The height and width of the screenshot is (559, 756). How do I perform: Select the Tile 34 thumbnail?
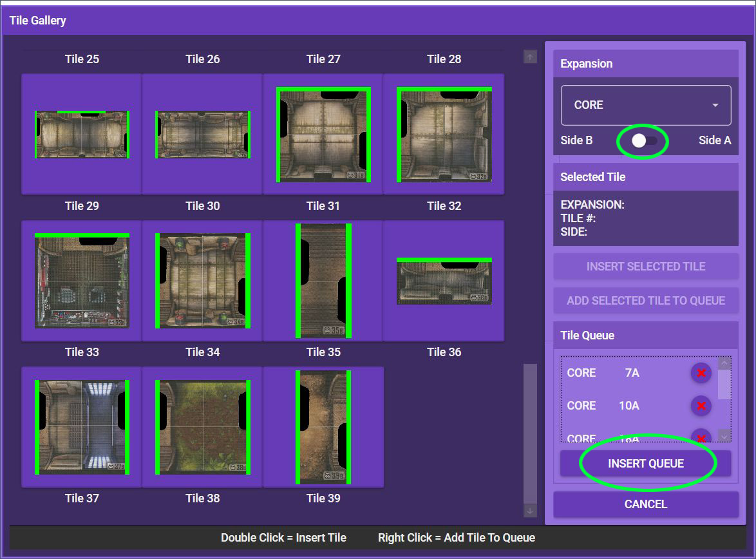(x=202, y=281)
